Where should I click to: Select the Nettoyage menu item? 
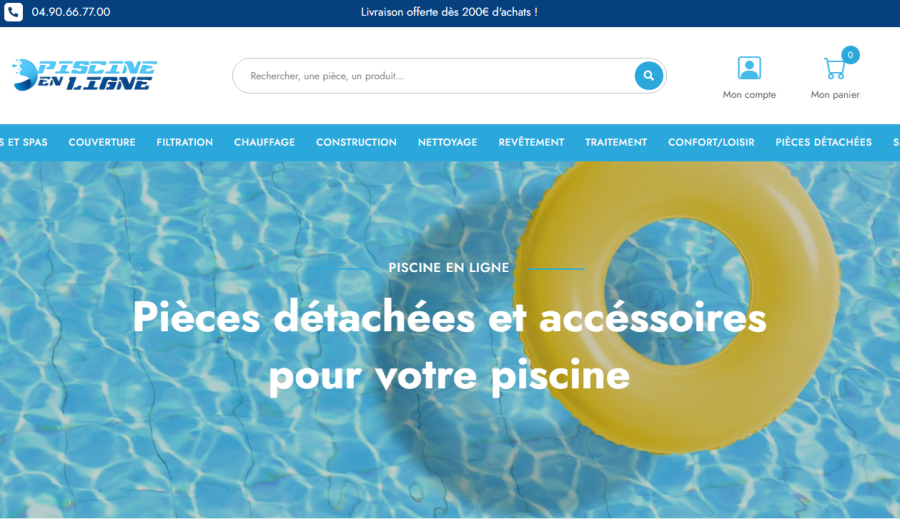[x=448, y=142]
